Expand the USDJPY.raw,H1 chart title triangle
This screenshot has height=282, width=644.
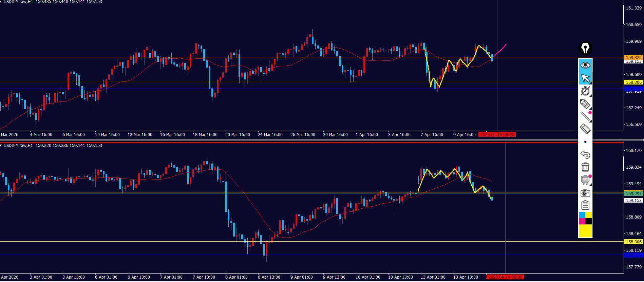point(1,145)
